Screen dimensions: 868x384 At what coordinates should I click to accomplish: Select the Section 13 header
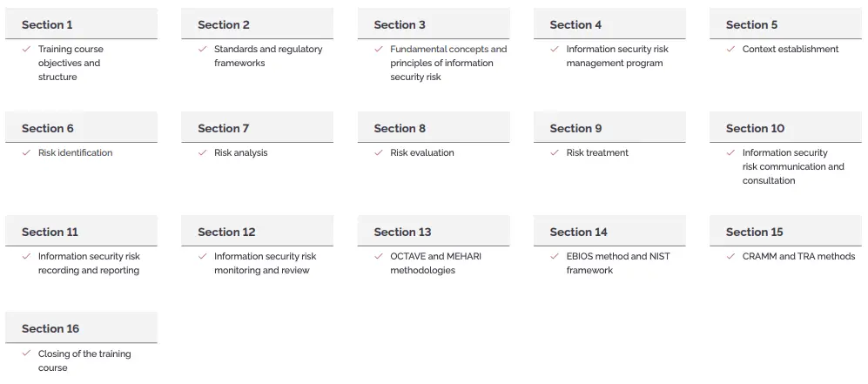pyautogui.click(x=434, y=231)
